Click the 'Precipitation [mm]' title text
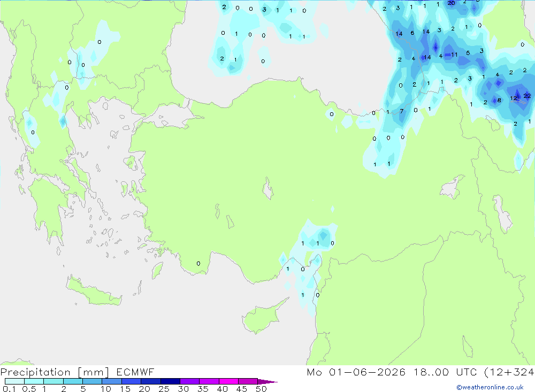Screen dimensions: 535x392 pos(55,372)
